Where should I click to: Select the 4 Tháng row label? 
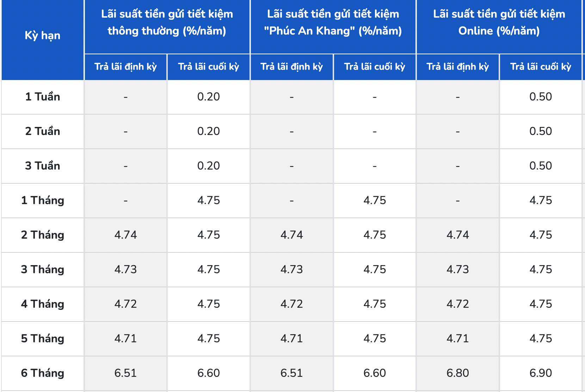pos(43,304)
